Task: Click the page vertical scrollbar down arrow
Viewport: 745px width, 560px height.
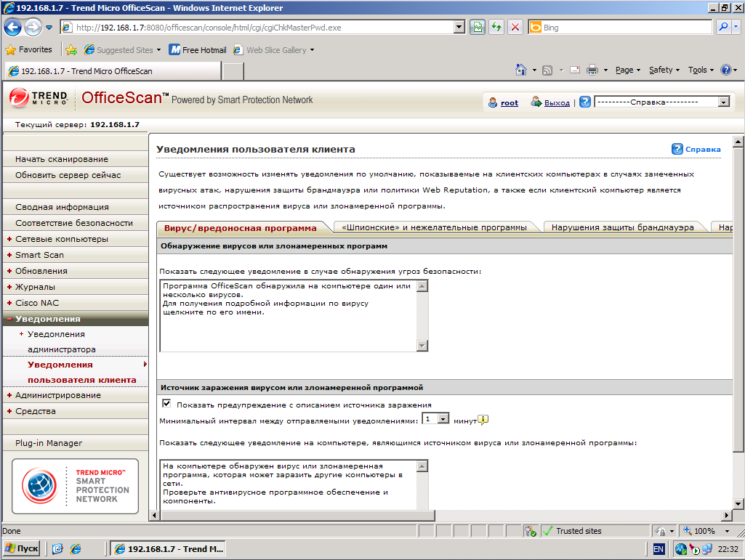Action: coord(738,504)
